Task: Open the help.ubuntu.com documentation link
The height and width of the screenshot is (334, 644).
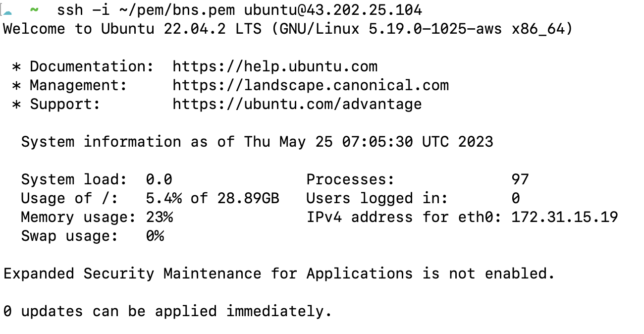Action: pos(275,67)
